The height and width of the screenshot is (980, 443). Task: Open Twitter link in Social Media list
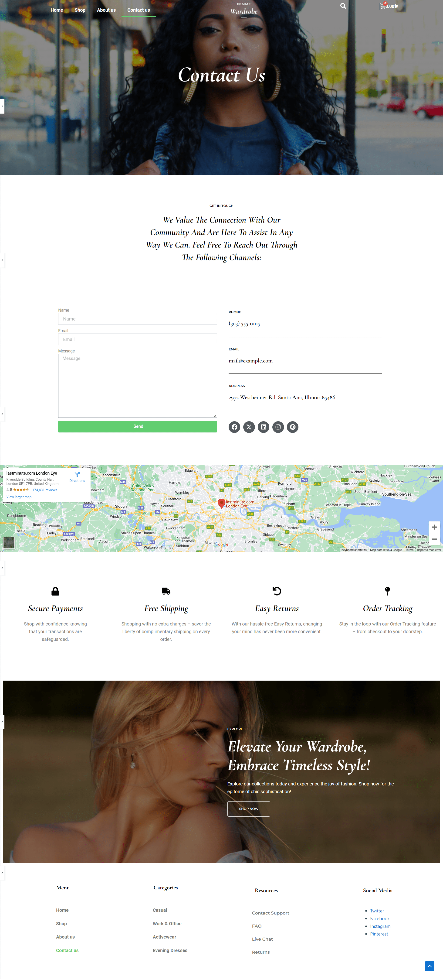click(x=377, y=911)
